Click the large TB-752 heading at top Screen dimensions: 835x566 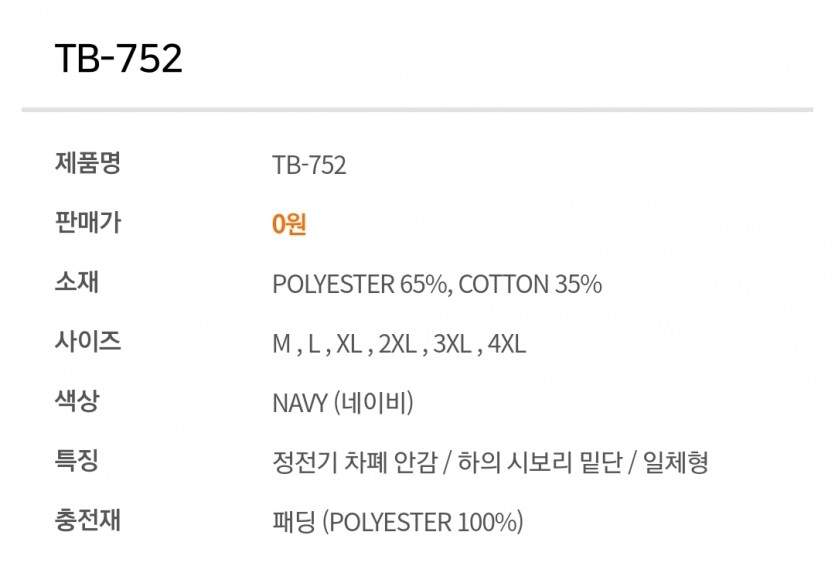point(118,59)
